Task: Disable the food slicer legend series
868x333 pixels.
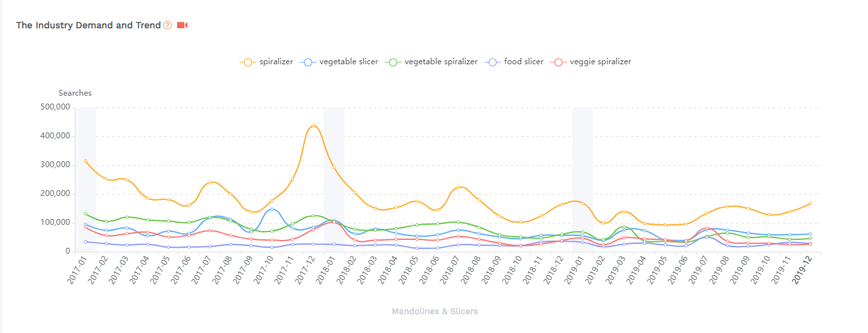Action: point(515,62)
